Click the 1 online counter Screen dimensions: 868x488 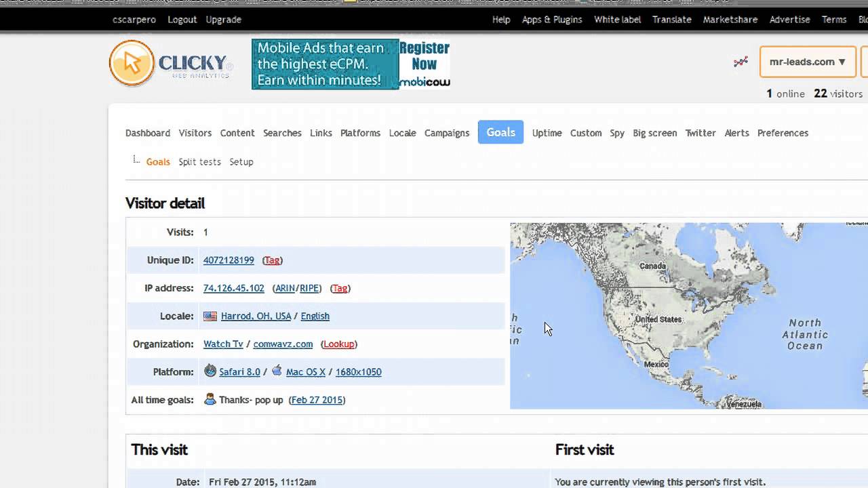click(785, 94)
